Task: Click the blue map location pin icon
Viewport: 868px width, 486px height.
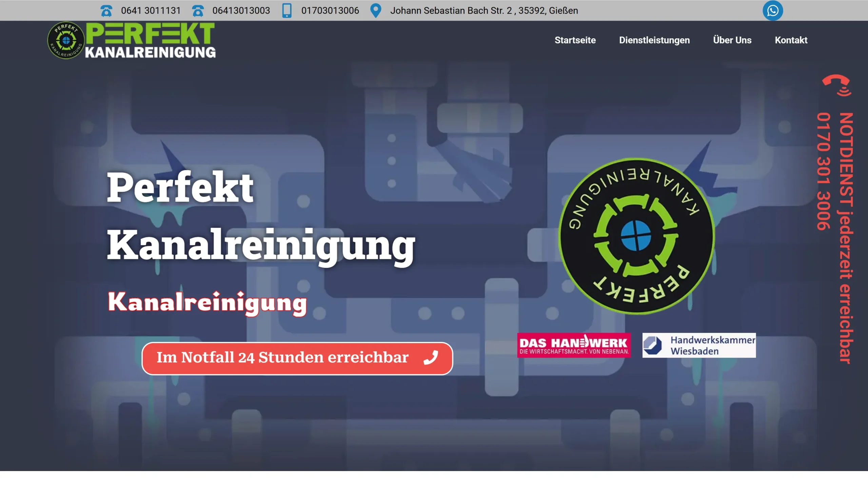Action: pyautogui.click(x=376, y=11)
